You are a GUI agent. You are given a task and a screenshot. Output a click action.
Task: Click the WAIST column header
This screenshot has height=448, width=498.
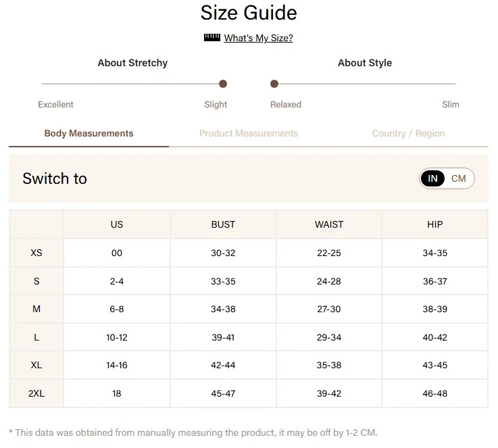pos(329,224)
